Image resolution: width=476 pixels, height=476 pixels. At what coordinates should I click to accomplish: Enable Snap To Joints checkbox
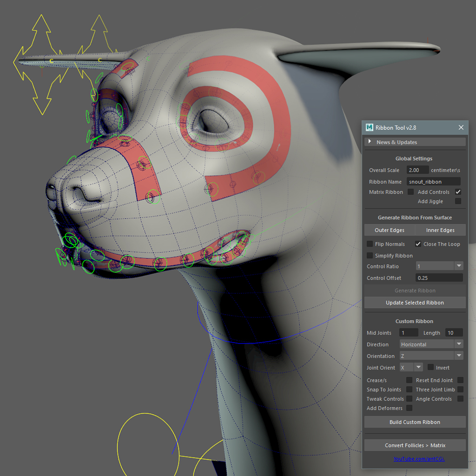coord(409,390)
